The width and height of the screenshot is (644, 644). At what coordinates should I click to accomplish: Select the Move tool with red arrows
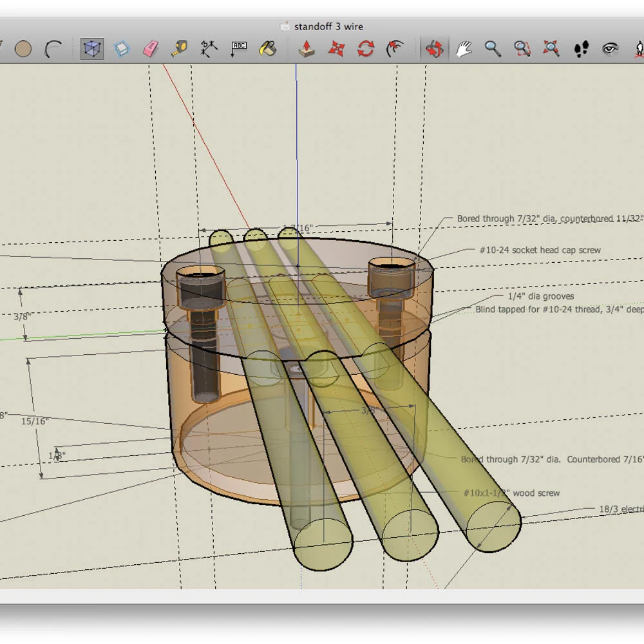tap(336, 50)
